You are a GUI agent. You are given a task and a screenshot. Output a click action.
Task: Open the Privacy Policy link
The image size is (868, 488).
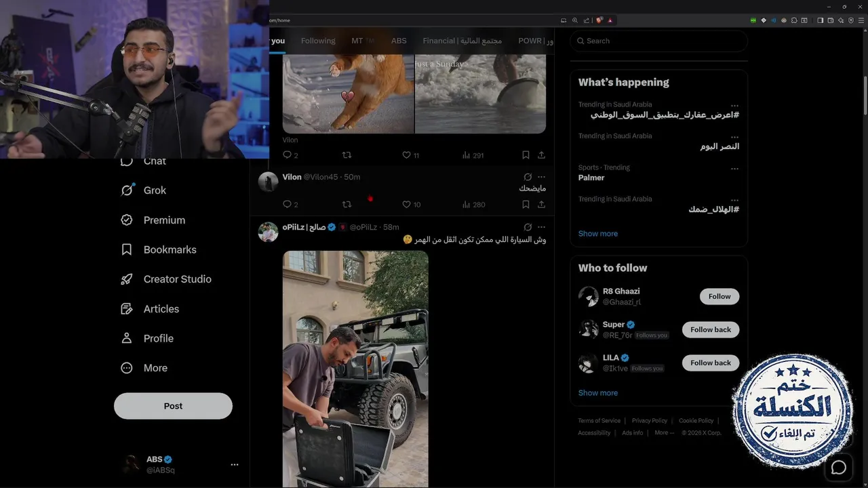pos(650,420)
